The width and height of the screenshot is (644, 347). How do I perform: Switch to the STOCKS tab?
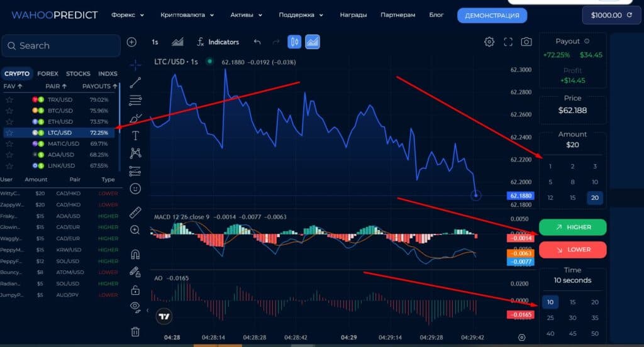point(78,74)
